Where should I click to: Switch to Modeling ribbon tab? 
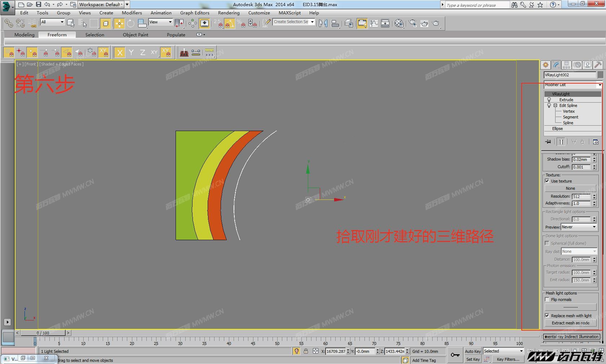(x=25, y=35)
